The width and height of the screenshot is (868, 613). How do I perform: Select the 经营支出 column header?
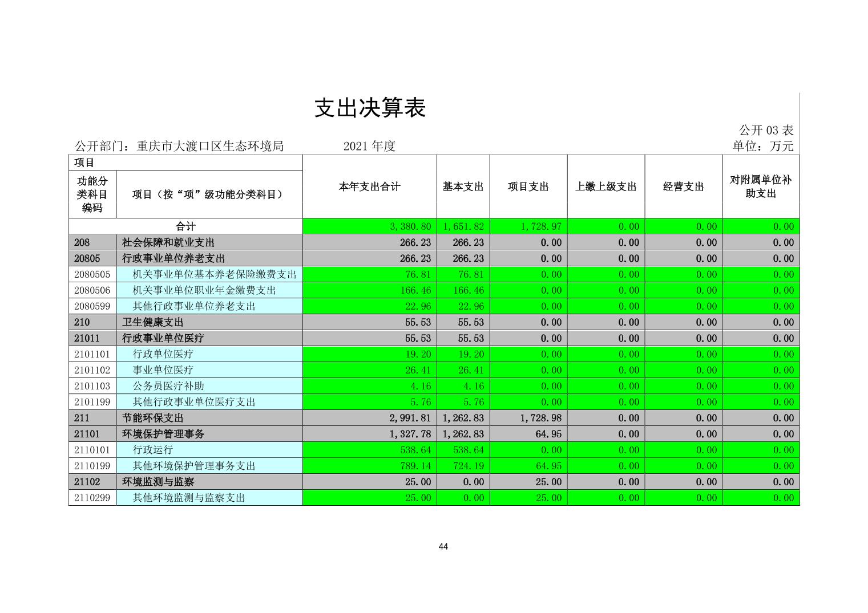point(683,186)
